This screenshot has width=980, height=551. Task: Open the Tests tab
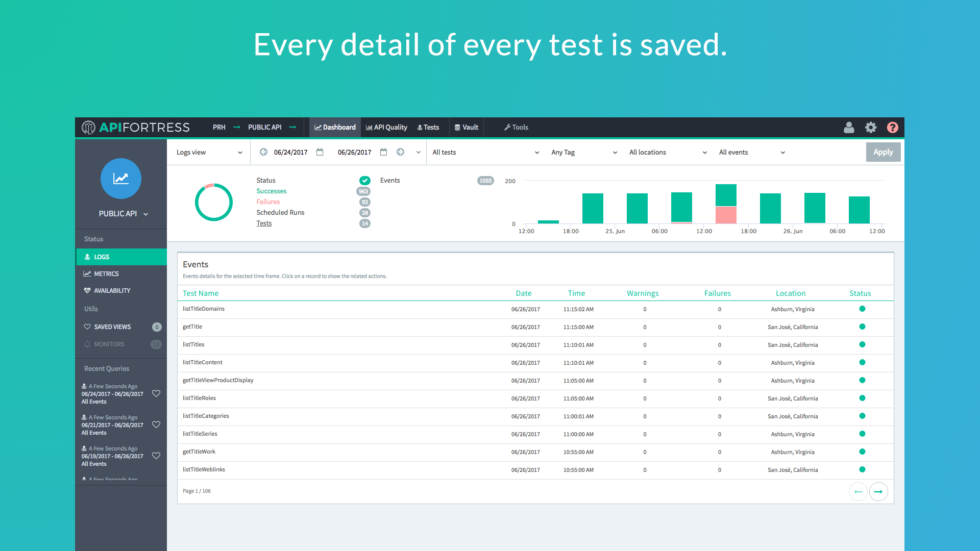pos(428,127)
